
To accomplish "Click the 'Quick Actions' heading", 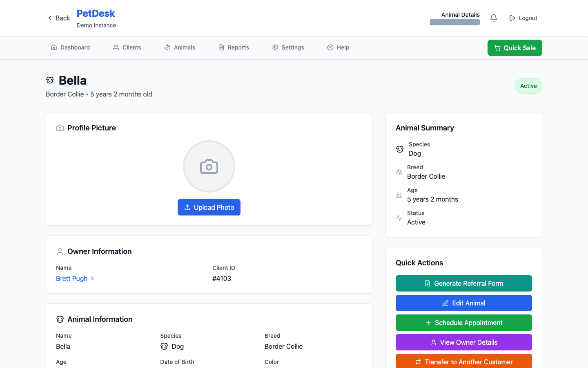I will pos(419,263).
